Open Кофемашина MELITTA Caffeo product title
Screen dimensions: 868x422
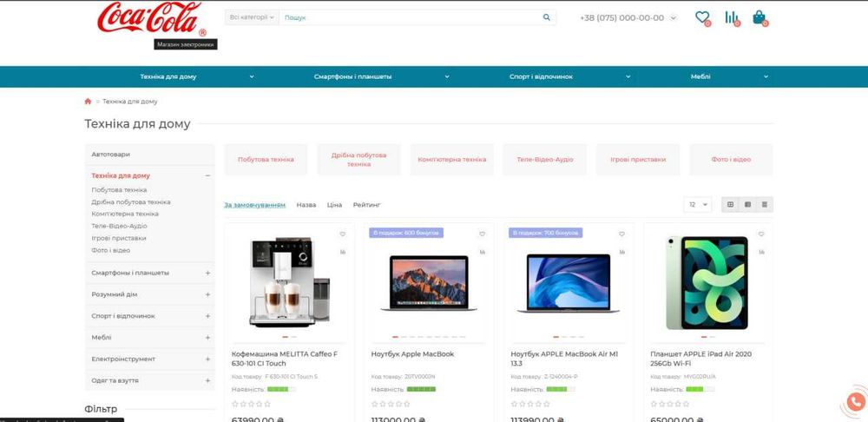point(284,359)
